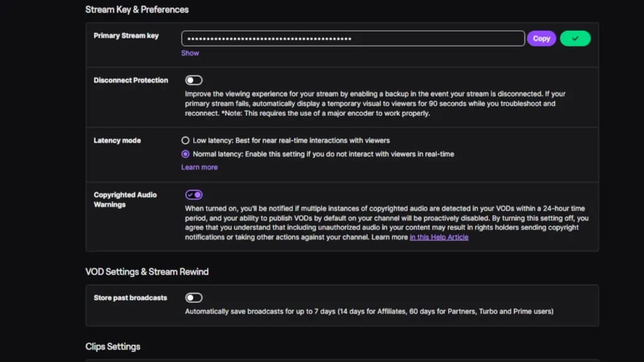Screen dimensions: 644x362
Task: Disable Copyrighted Audio Warnings
Action: 194,195
